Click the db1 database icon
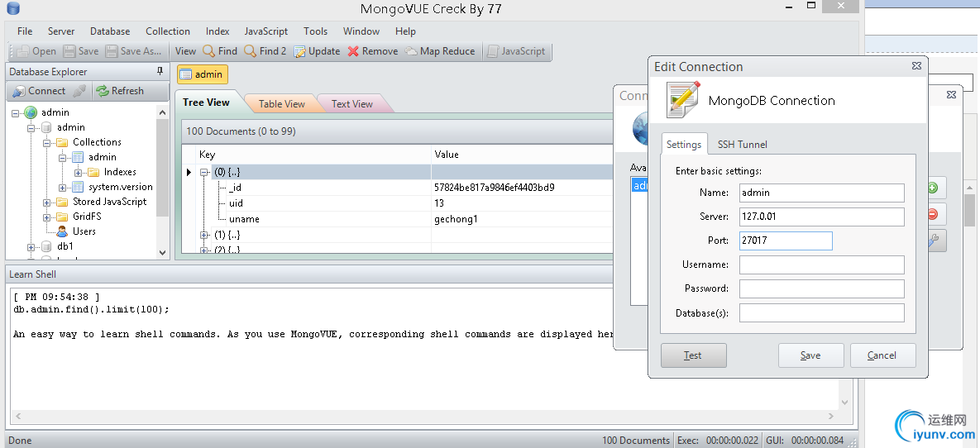 (46, 247)
